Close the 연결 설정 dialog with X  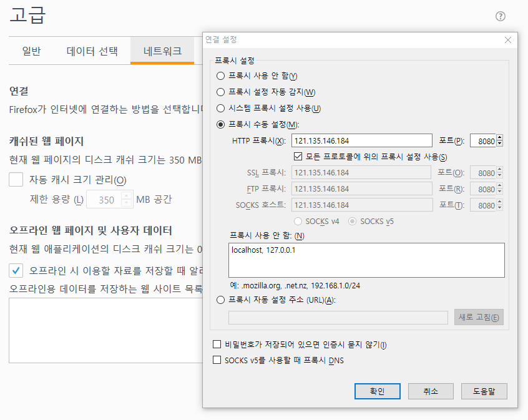pyautogui.click(x=508, y=40)
